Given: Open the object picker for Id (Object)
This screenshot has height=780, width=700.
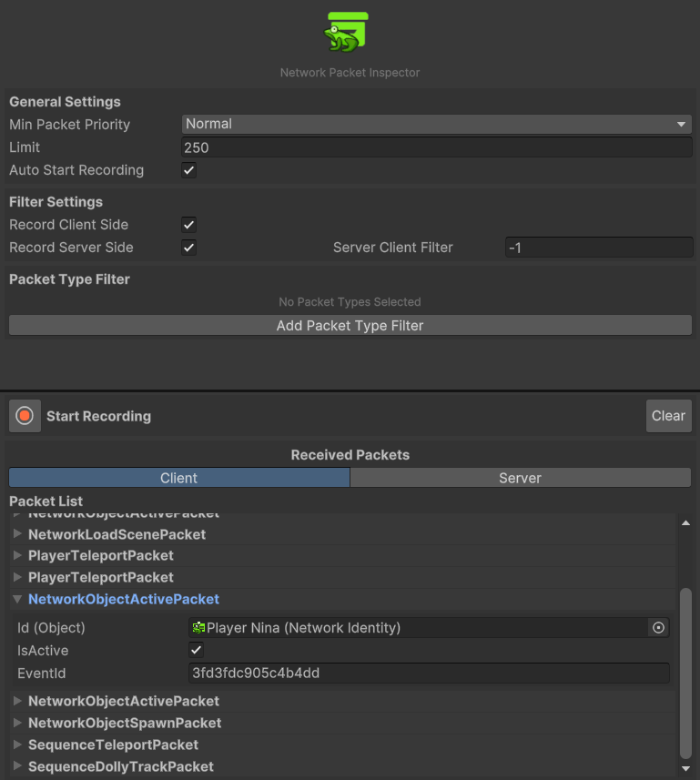Looking at the screenshot, I should click(658, 627).
